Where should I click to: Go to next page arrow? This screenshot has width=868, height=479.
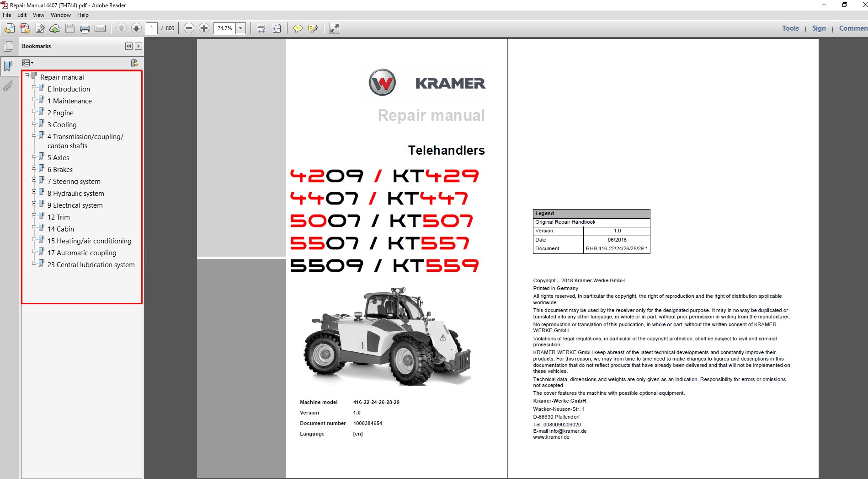(136, 28)
